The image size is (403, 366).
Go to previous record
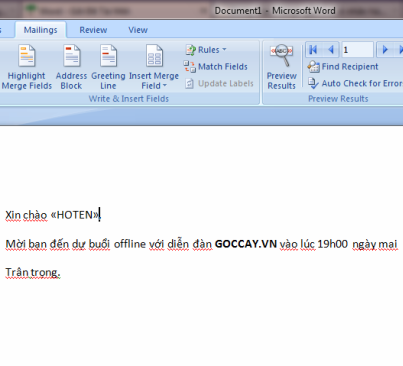(331, 50)
